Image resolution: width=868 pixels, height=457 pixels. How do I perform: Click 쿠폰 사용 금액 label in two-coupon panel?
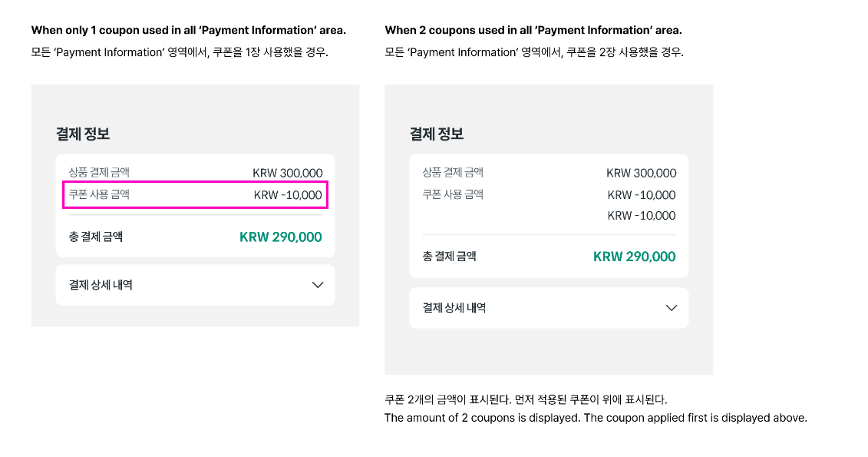tap(453, 195)
